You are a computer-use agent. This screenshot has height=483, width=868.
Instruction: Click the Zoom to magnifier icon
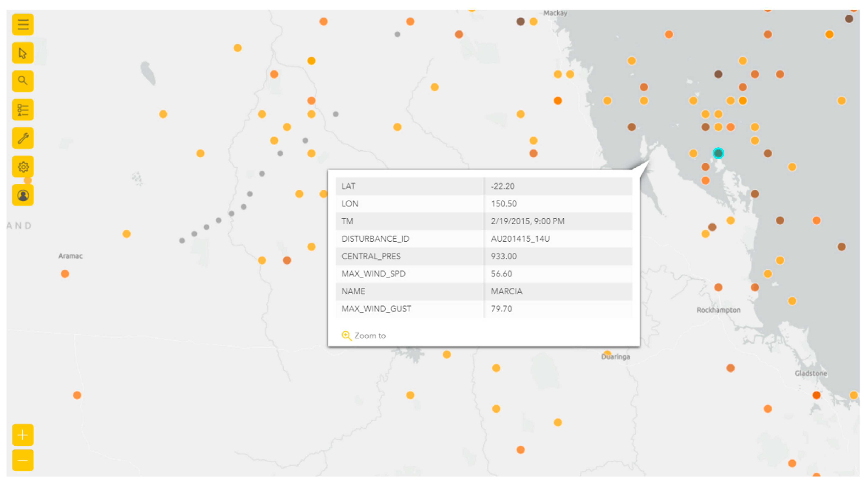pyautogui.click(x=346, y=336)
